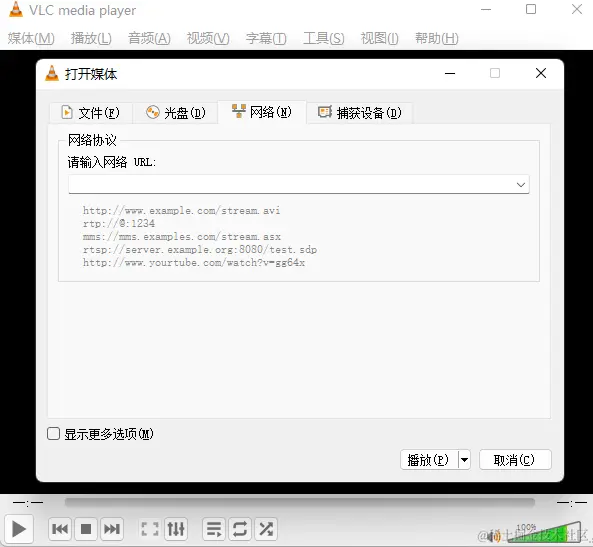Open the 工具(S) menu

point(324,38)
